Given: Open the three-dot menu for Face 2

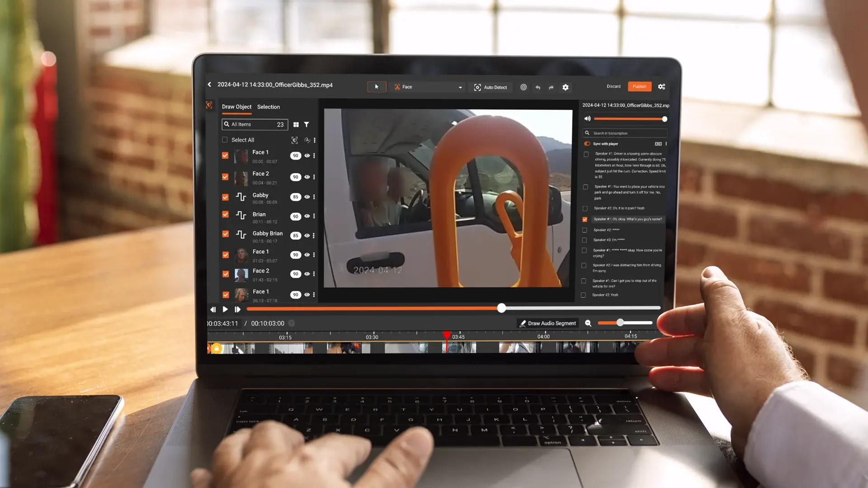Looking at the screenshot, I should (314, 177).
